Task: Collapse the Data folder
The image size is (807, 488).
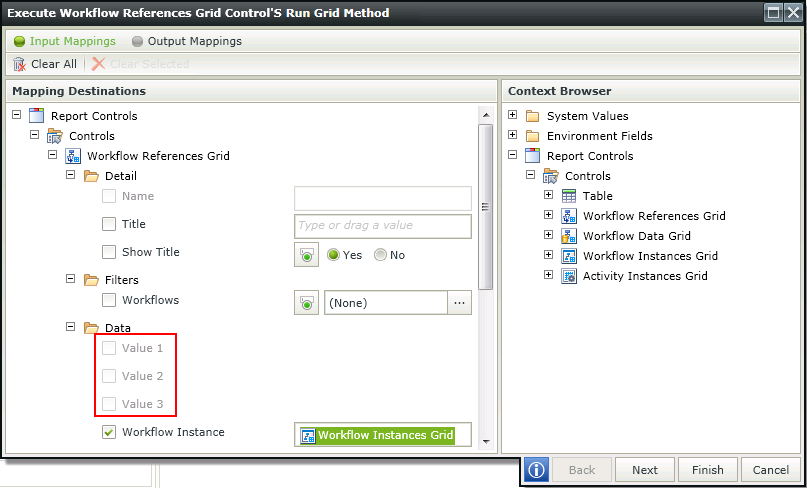Action: (71, 326)
